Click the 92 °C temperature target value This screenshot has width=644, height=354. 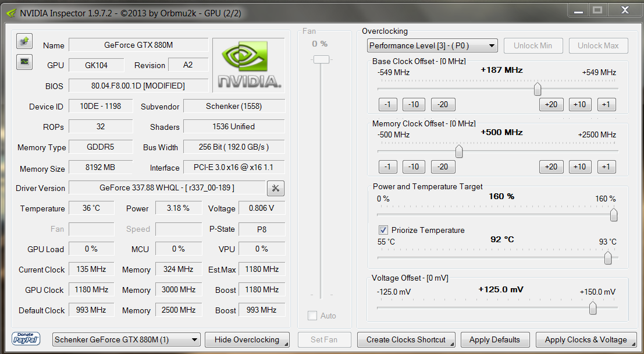(x=502, y=239)
